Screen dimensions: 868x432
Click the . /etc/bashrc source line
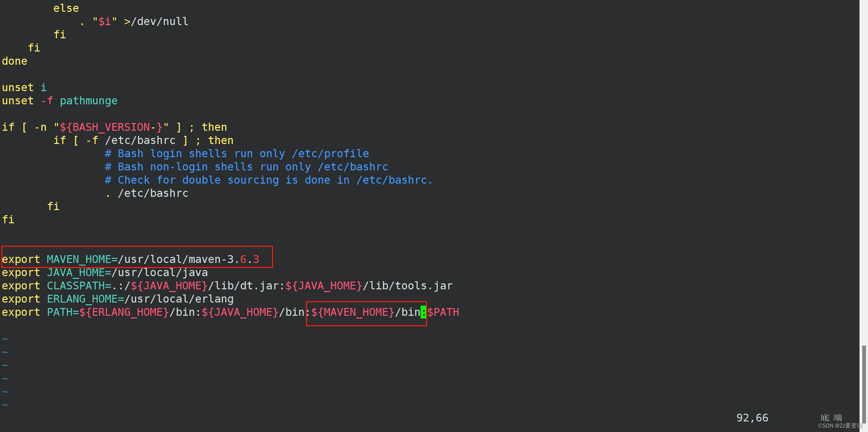tap(146, 193)
